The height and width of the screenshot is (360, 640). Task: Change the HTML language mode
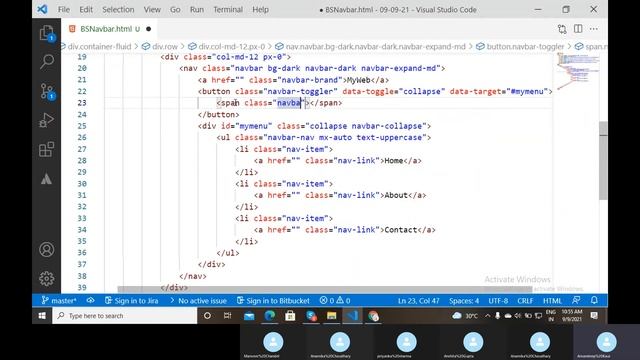552,301
